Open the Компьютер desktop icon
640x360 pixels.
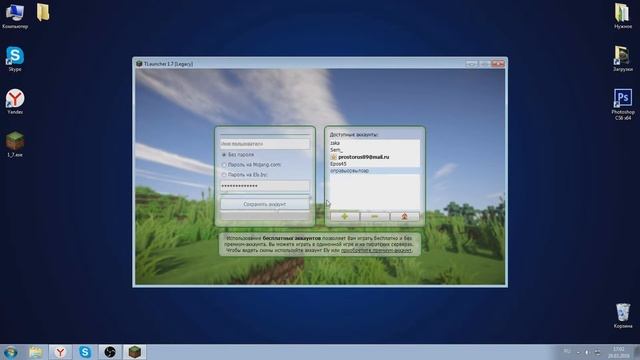click(15, 16)
